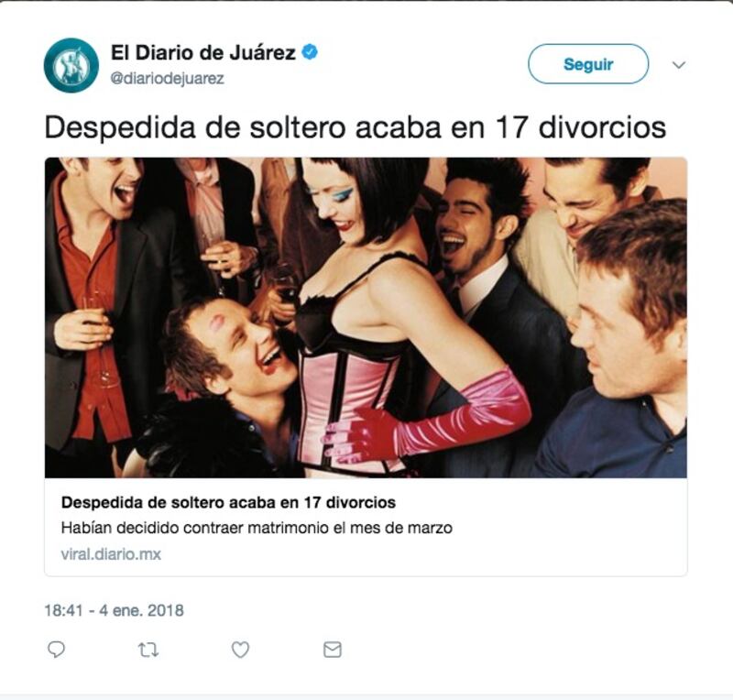
Task: Click the date 4 ene. 2018
Action: [x=141, y=610]
